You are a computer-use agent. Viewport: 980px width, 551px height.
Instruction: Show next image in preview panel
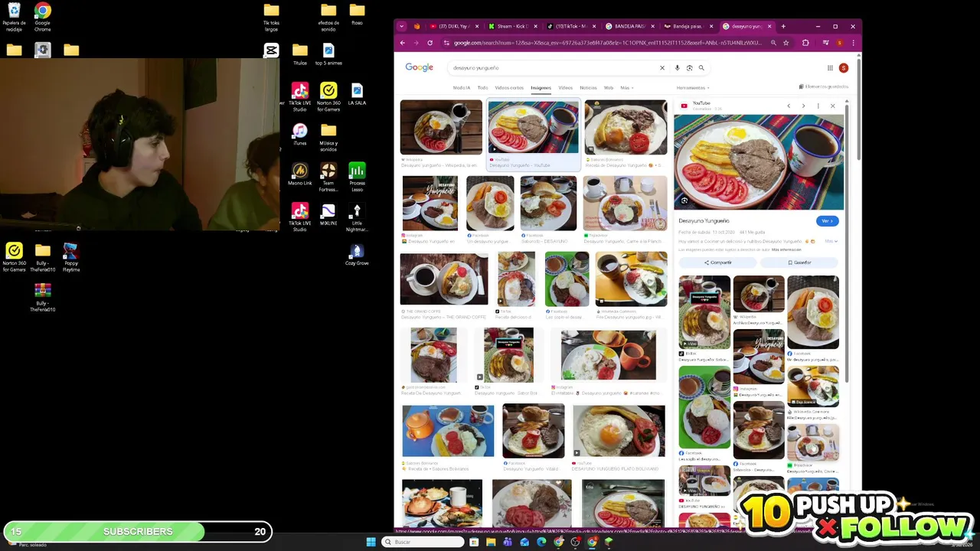point(803,106)
